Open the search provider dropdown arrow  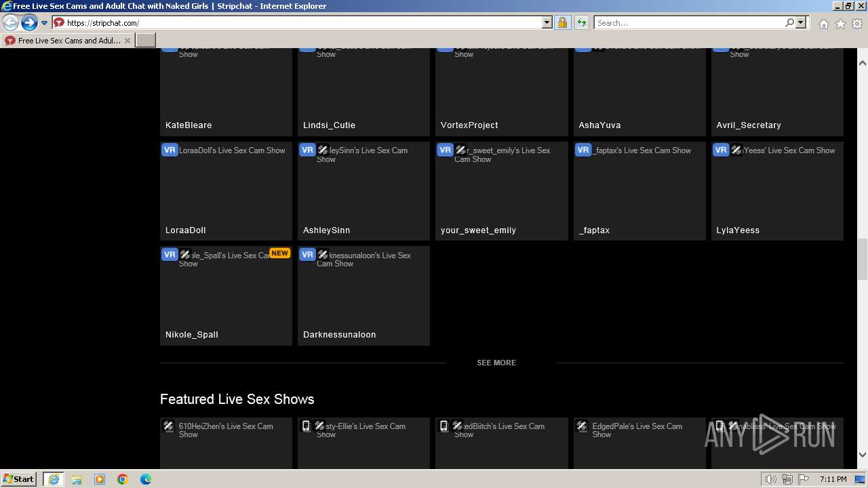pyautogui.click(x=801, y=23)
